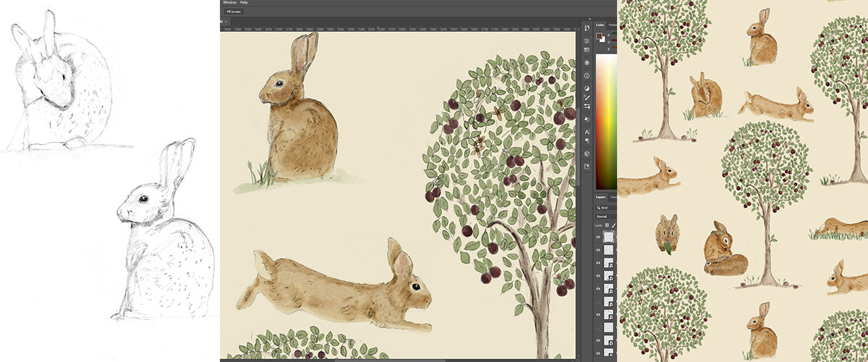
Task: Open the Character panel icon
Action: pos(587,131)
